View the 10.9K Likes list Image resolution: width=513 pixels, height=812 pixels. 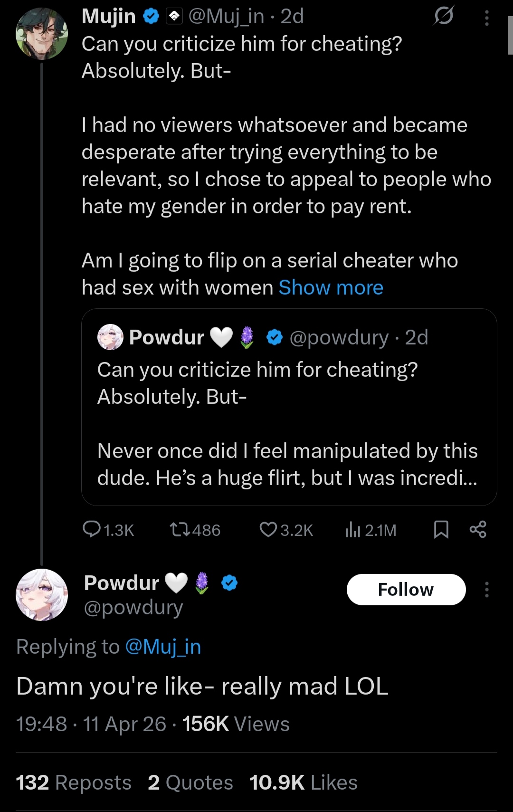[303, 783]
